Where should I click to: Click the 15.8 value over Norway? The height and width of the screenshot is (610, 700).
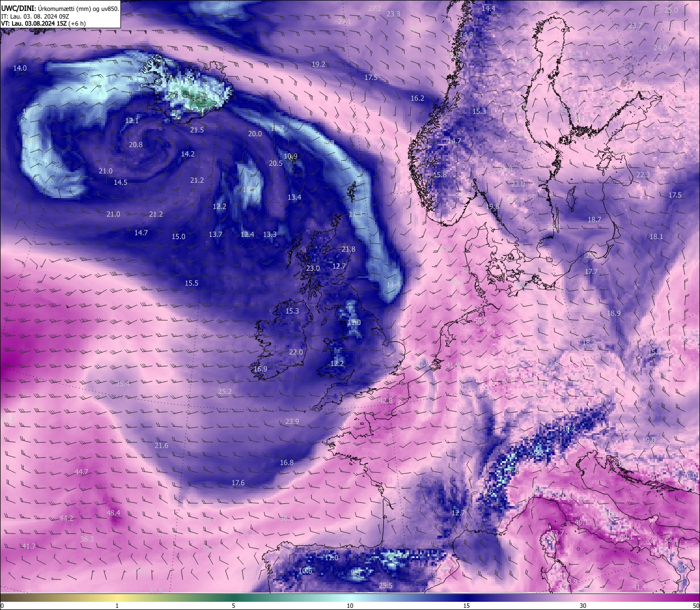pos(440,175)
